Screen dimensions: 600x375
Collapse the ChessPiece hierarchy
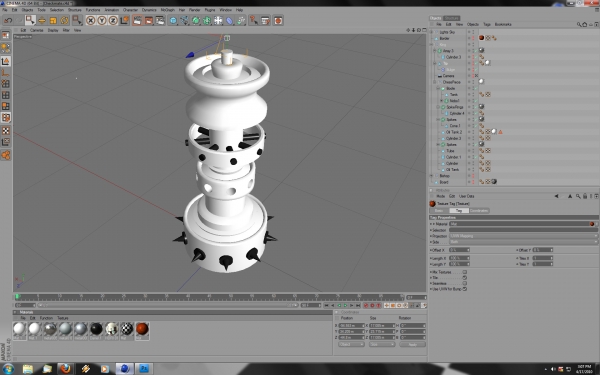point(435,82)
